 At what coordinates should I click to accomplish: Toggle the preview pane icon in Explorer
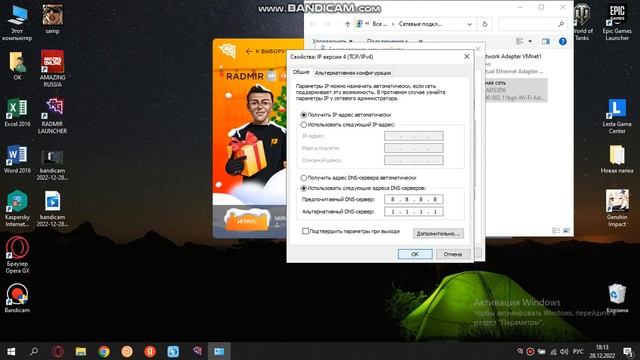click(545, 41)
